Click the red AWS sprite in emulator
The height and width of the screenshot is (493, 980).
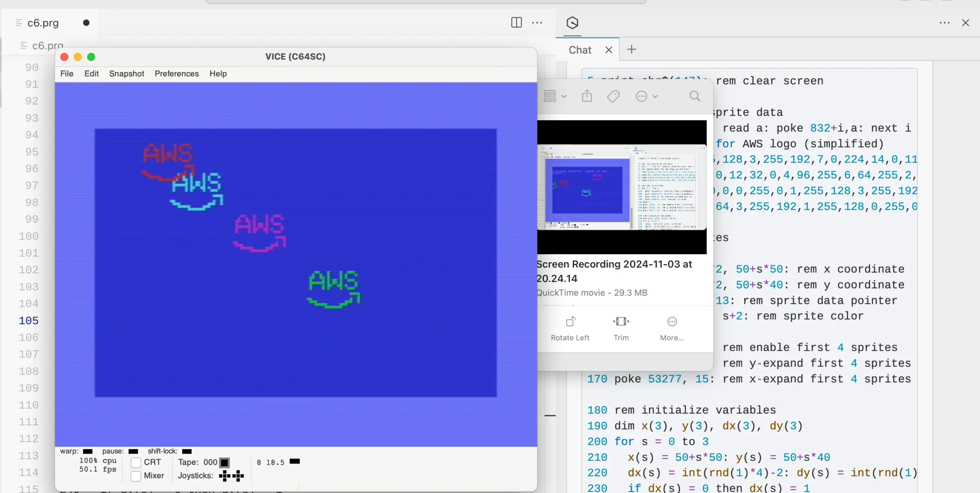(168, 162)
